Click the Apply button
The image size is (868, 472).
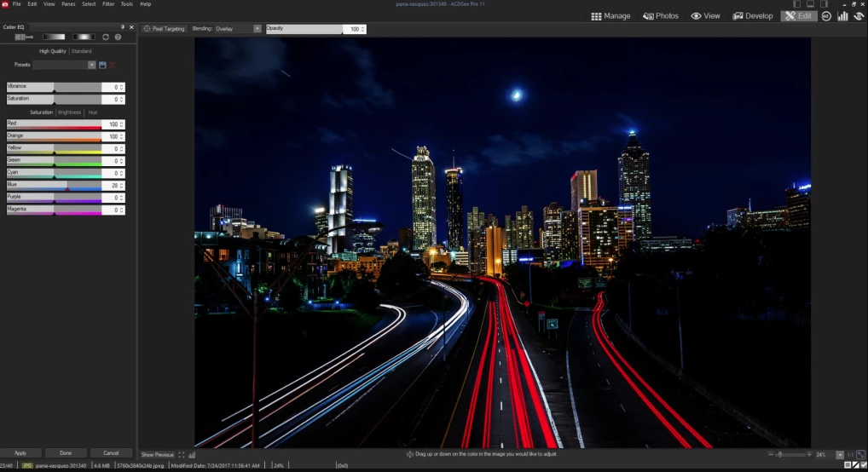tap(20, 453)
